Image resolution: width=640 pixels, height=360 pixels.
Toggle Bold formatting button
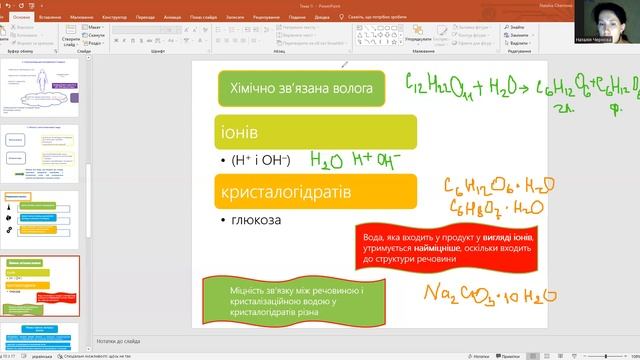[116, 41]
